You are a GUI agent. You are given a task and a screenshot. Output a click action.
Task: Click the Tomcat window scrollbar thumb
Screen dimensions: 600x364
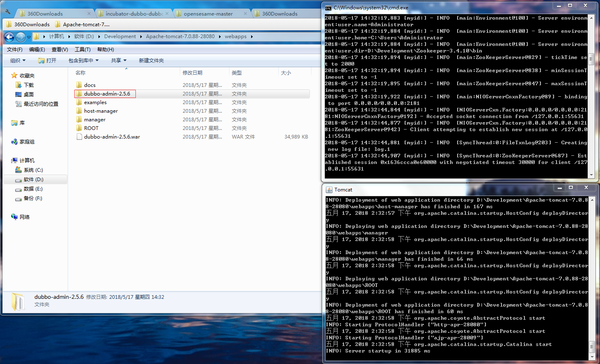click(x=592, y=347)
